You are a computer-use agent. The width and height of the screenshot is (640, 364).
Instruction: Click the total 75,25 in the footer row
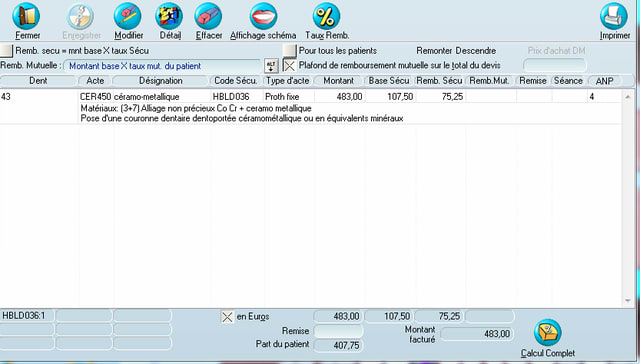point(439,316)
